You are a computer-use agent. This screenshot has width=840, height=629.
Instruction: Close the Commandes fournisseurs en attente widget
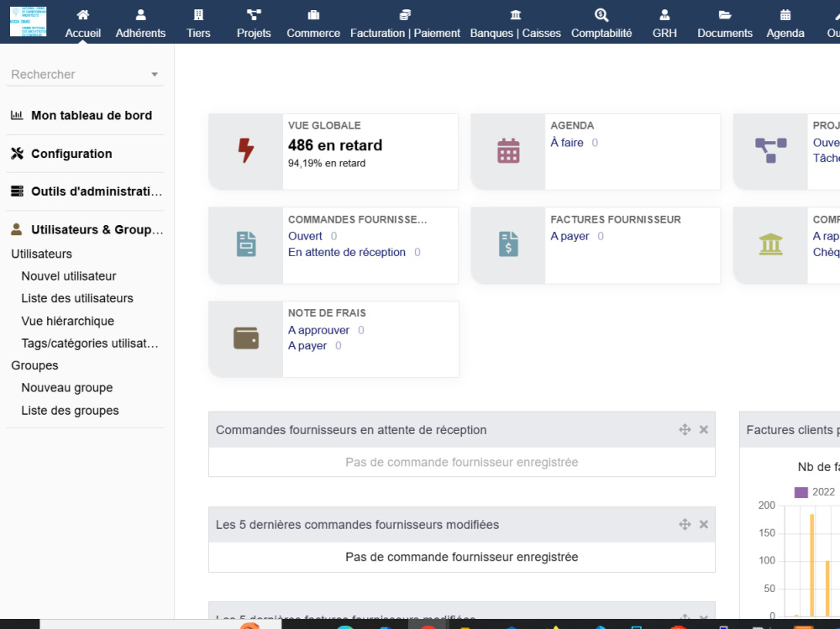(x=704, y=429)
